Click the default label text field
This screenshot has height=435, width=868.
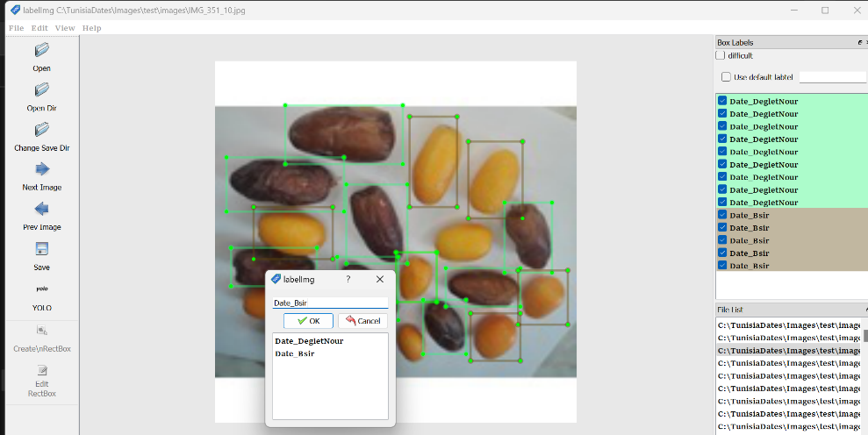click(x=832, y=77)
